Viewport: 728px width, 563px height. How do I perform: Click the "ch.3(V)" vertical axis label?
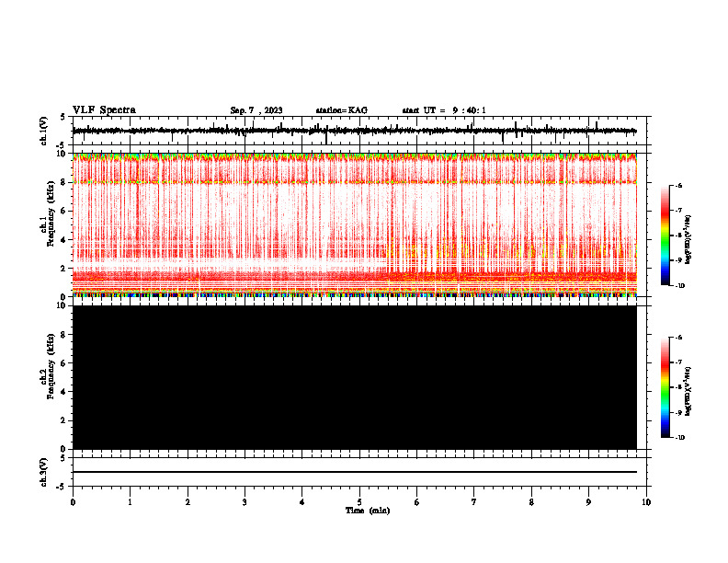tap(44, 472)
